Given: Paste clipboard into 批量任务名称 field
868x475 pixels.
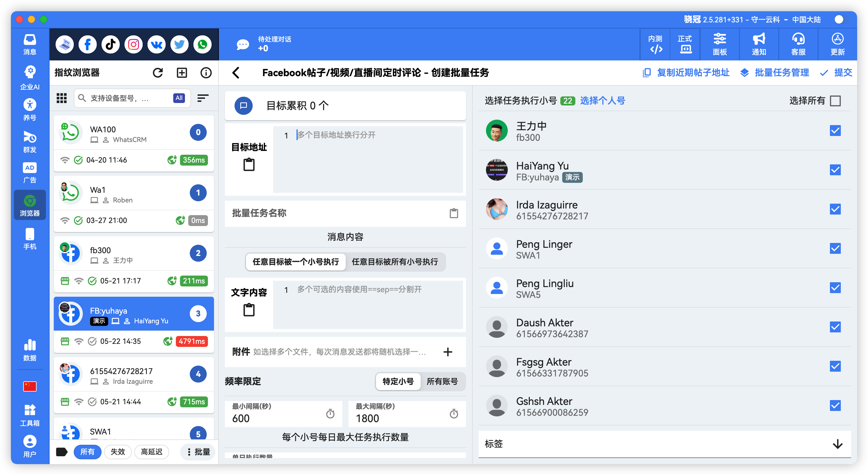Looking at the screenshot, I should 454,213.
